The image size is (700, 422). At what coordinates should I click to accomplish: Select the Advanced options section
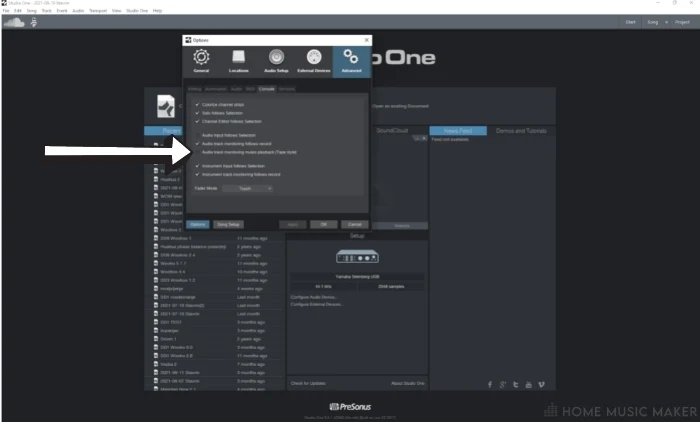(351, 61)
